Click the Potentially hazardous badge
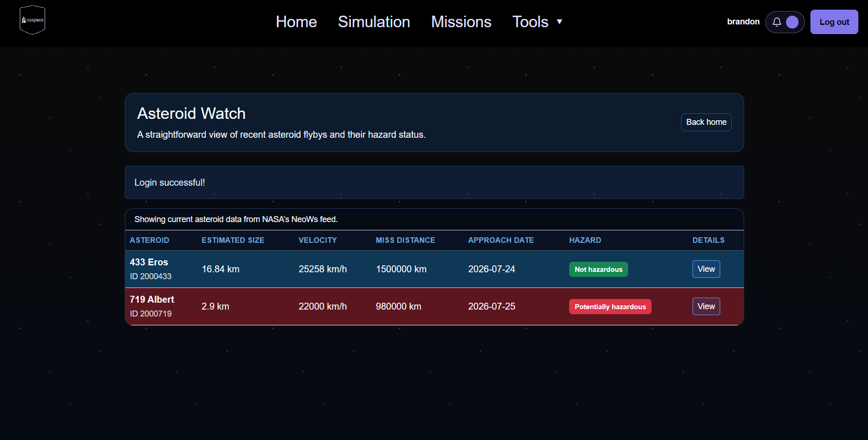 pyautogui.click(x=610, y=307)
